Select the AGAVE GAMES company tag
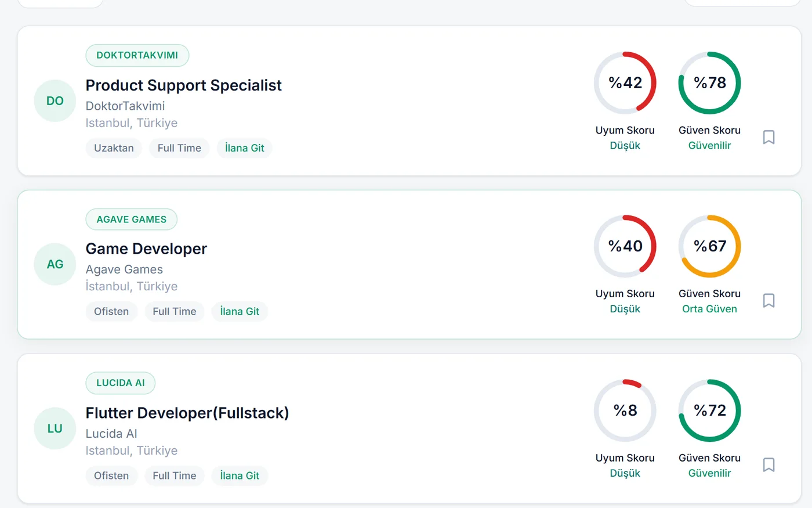This screenshot has width=812, height=508. [132, 219]
